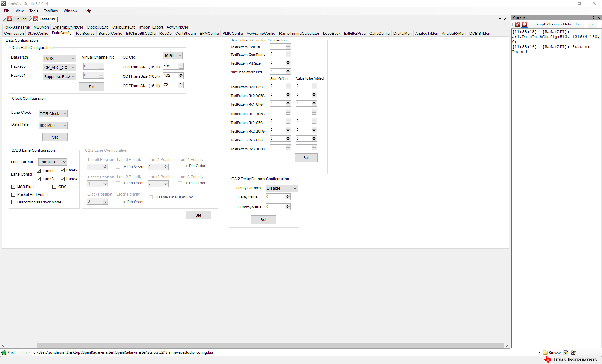Enable Packet End Pulse checkbox
The height and width of the screenshot is (364, 602).
pyautogui.click(x=13, y=195)
